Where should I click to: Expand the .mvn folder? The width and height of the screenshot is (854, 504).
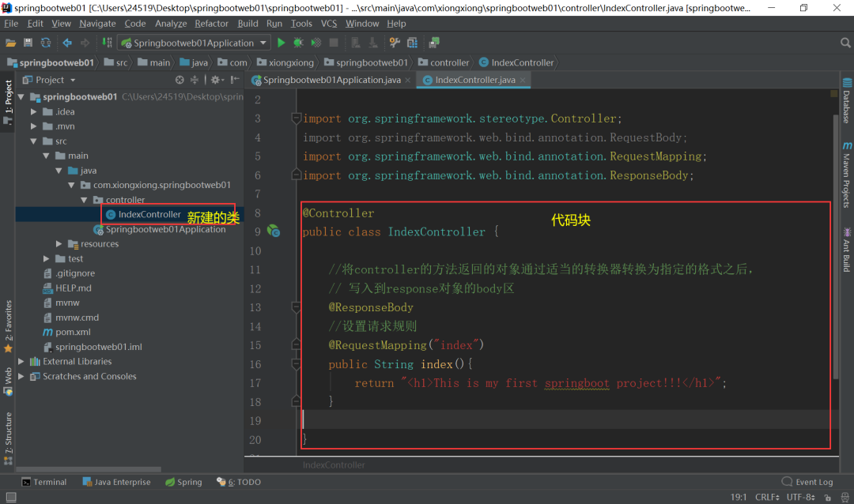[x=34, y=126]
